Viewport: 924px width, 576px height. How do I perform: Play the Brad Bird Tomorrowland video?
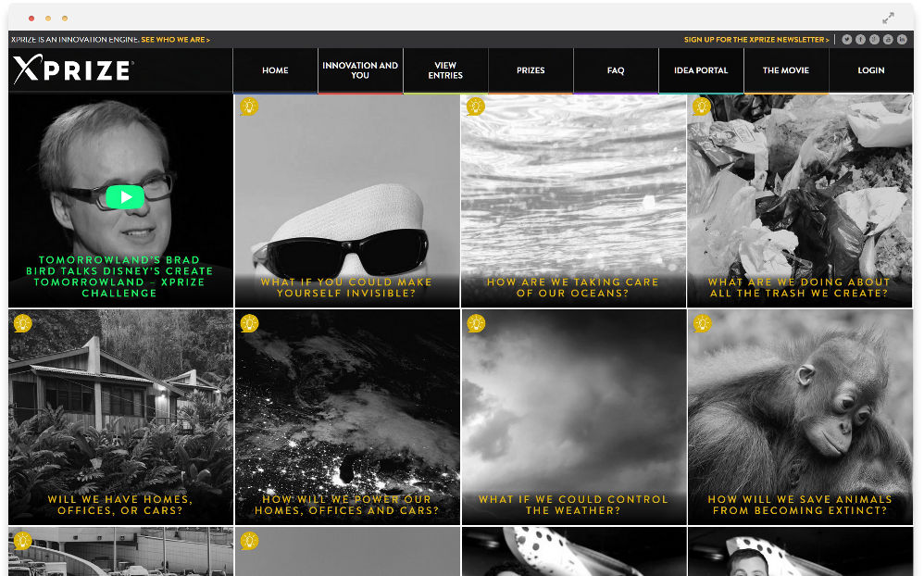tap(125, 196)
